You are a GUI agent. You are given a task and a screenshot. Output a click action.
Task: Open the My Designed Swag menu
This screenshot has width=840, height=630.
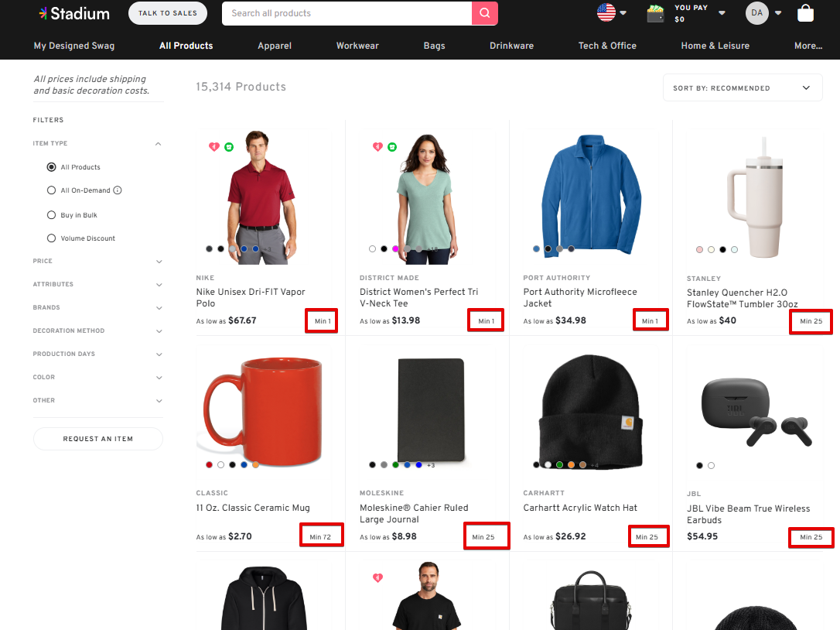pyautogui.click(x=74, y=46)
